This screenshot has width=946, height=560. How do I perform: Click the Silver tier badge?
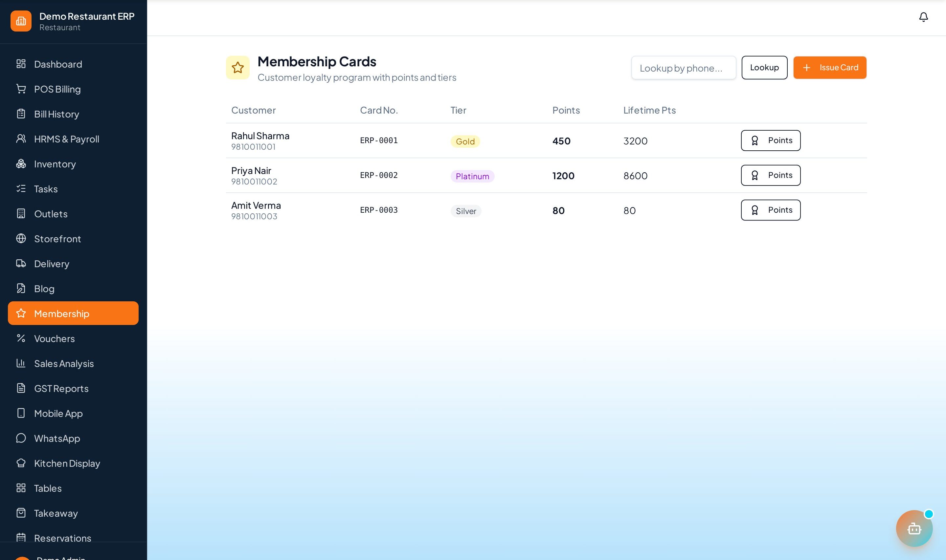[x=465, y=210]
